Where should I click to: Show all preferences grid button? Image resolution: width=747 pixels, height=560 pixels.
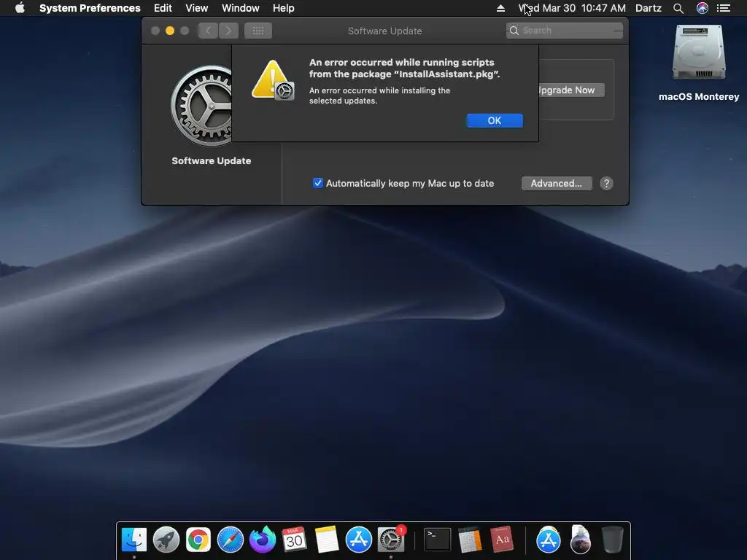click(258, 31)
